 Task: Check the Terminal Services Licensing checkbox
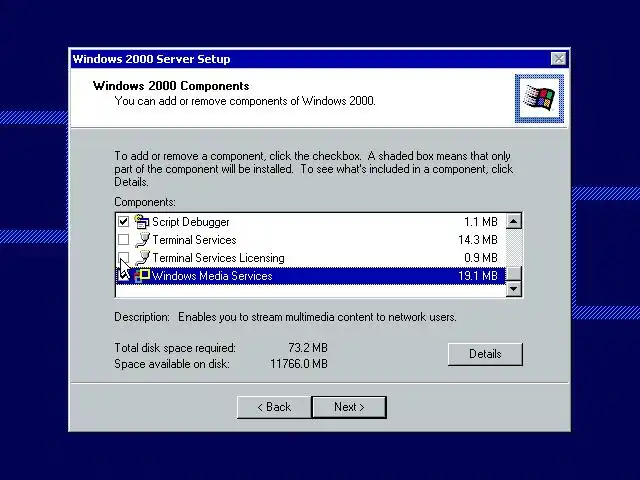(x=123, y=258)
